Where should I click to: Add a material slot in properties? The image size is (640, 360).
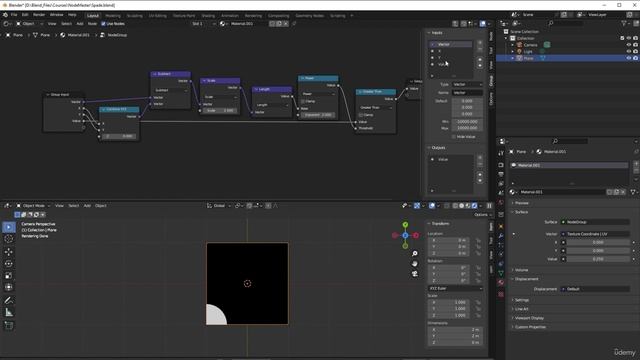[x=636, y=164]
